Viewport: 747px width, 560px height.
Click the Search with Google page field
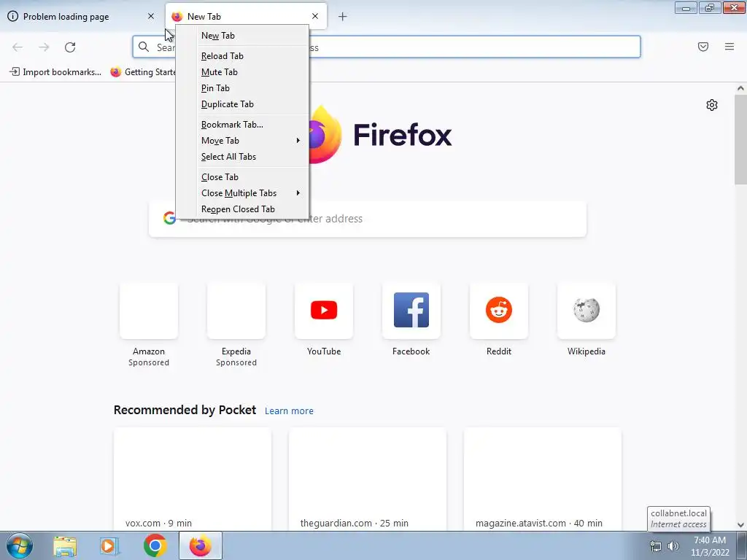pyautogui.click(x=368, y=219)
